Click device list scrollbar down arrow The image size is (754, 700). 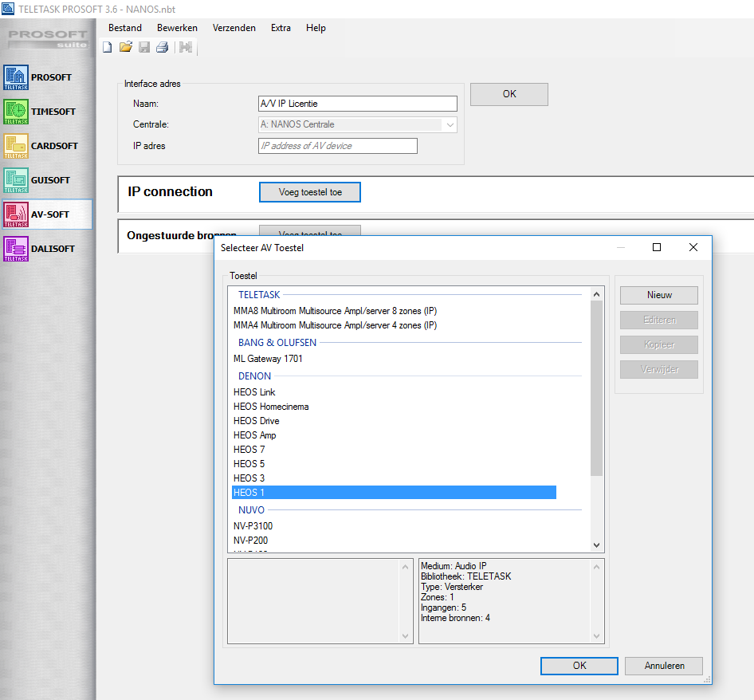[x=597, y=545]
